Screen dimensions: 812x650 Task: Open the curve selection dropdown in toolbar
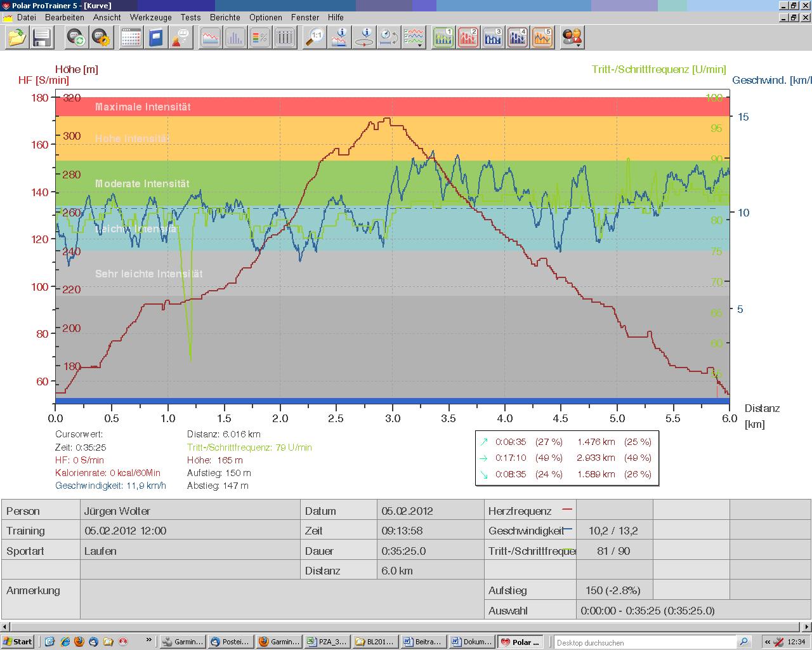415,38
